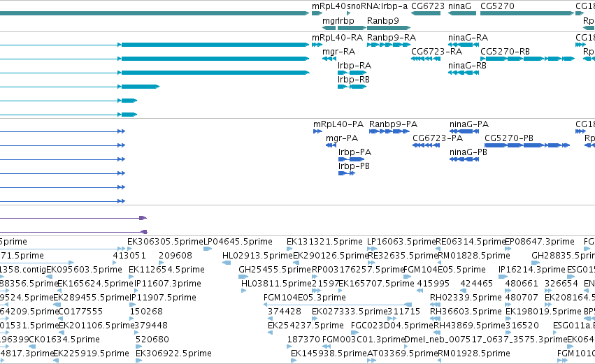Select EST EK306305.5prime
Viewport: 595px width, 364px height.
(166, 242)
